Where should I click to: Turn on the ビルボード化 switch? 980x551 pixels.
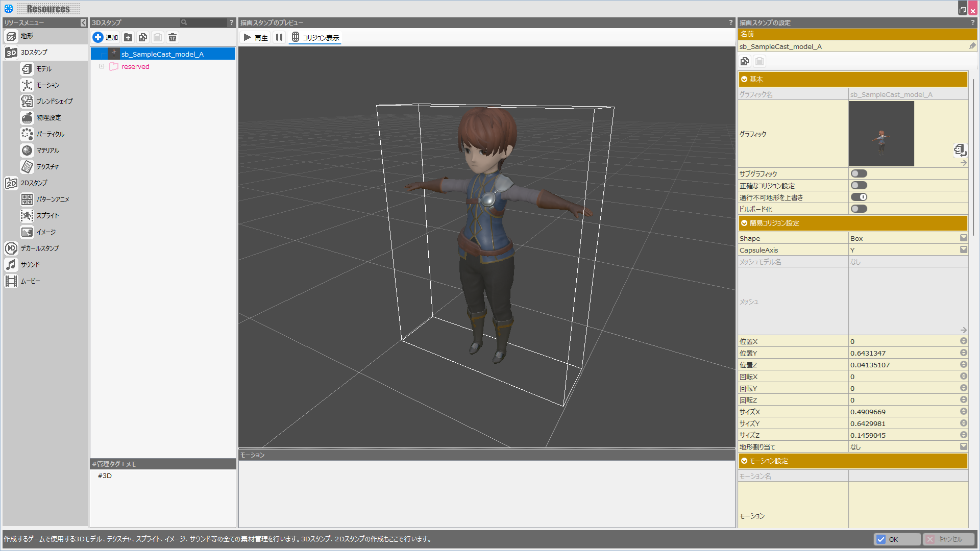[859, 209]
